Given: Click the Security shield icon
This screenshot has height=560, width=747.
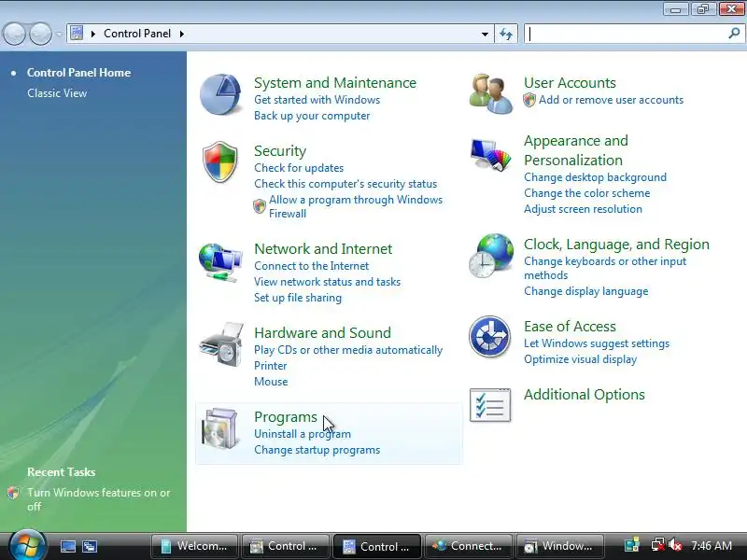Looking at the screenshot, I should pos(219,161).
